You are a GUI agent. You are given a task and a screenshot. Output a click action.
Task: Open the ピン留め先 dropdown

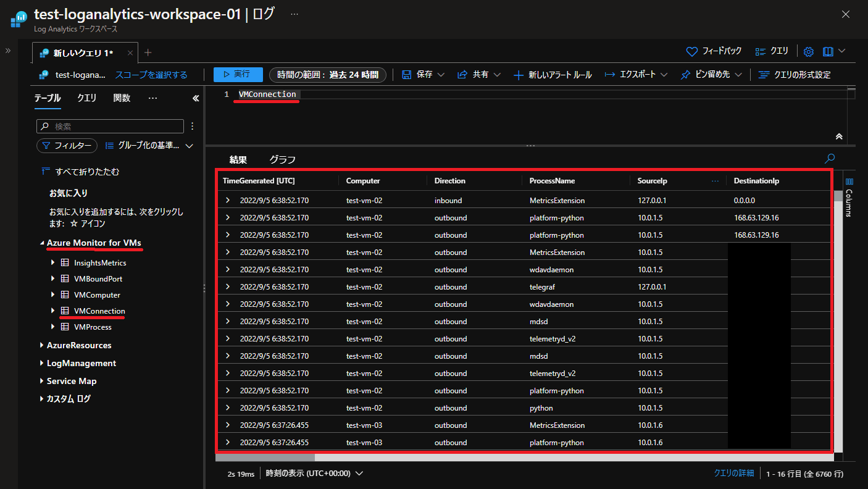point(711,75)
